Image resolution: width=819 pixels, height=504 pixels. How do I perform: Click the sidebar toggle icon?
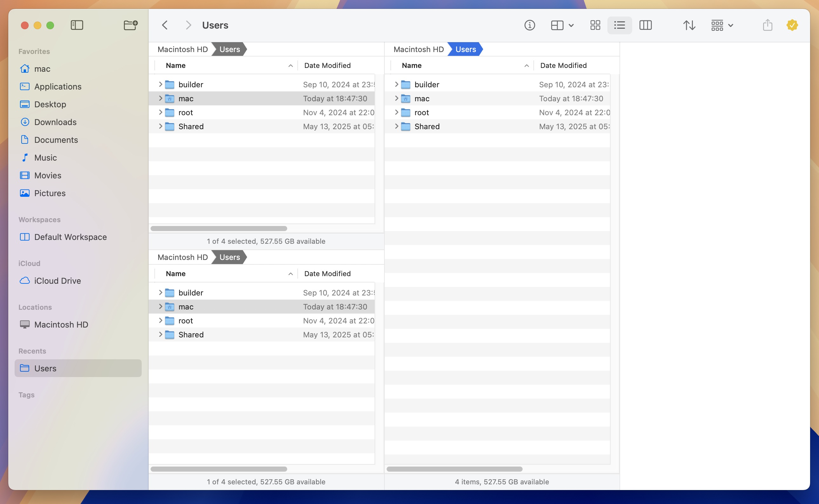77,25
